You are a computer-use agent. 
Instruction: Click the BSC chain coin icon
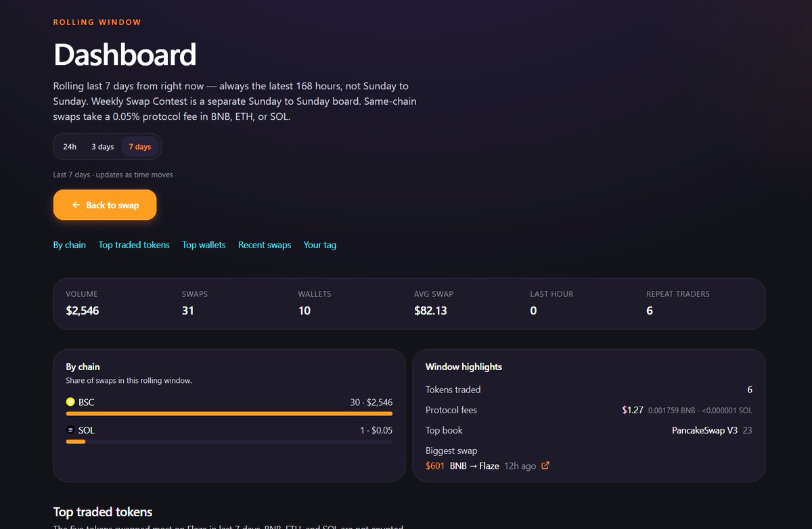point(70,402)
